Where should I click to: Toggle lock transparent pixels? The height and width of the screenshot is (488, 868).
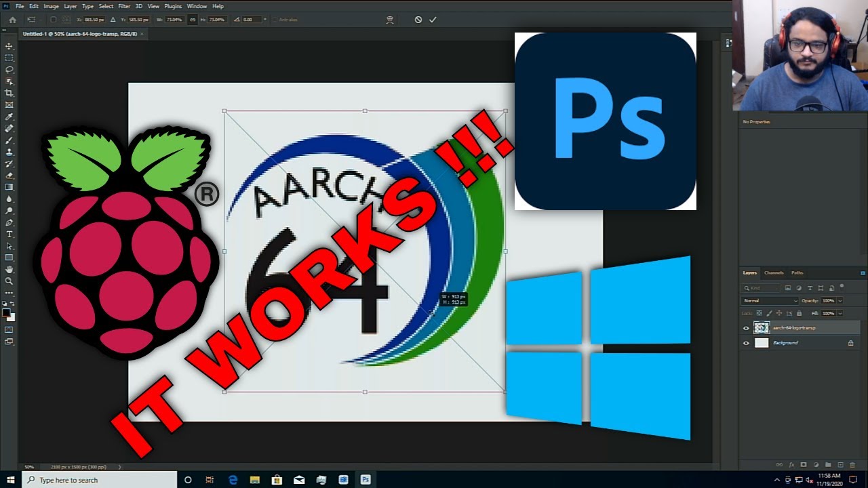pyautogui.click(x=759, y=313)
